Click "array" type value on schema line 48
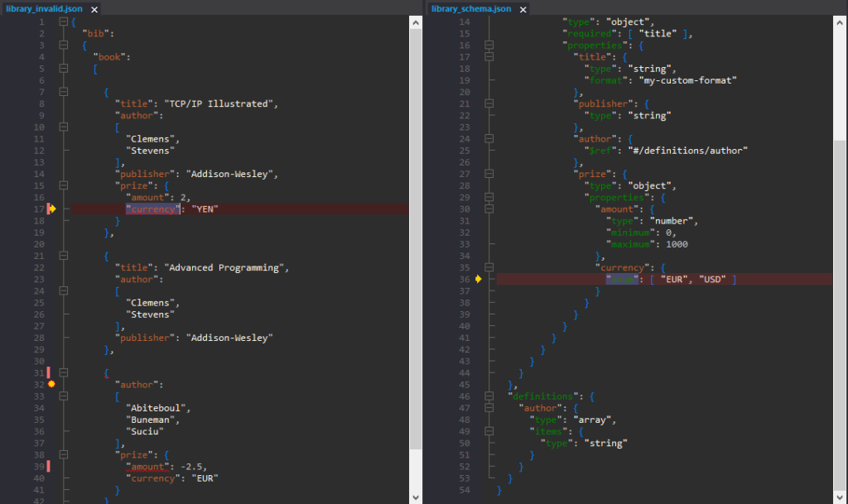 click(592, 420)
